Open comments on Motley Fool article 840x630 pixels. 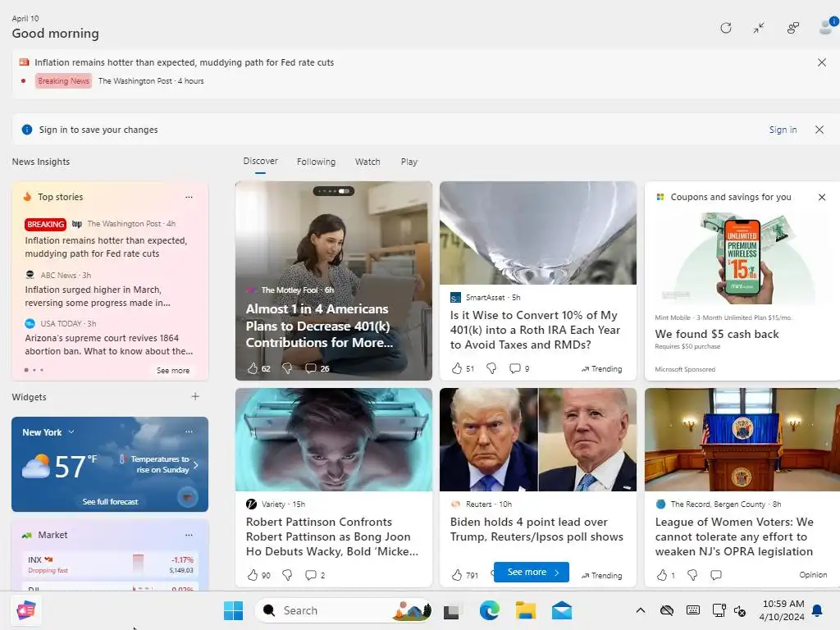pyautogui.click(x=311, y=368)
